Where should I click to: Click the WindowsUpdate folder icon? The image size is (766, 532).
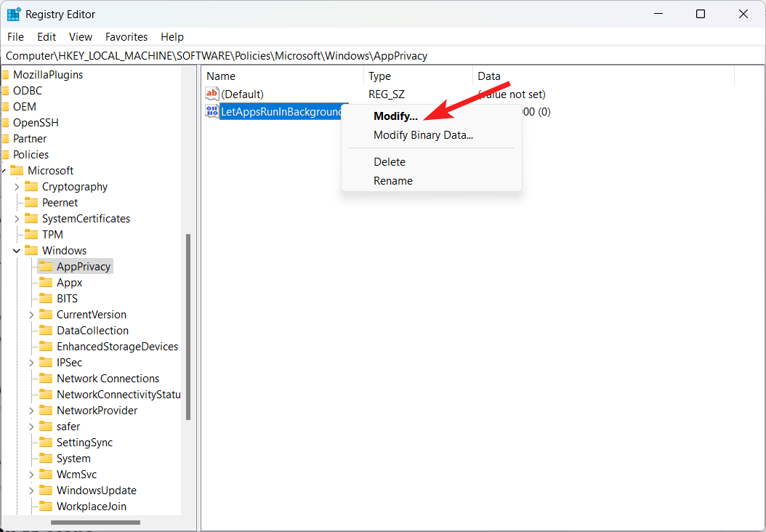coord(46,491)
